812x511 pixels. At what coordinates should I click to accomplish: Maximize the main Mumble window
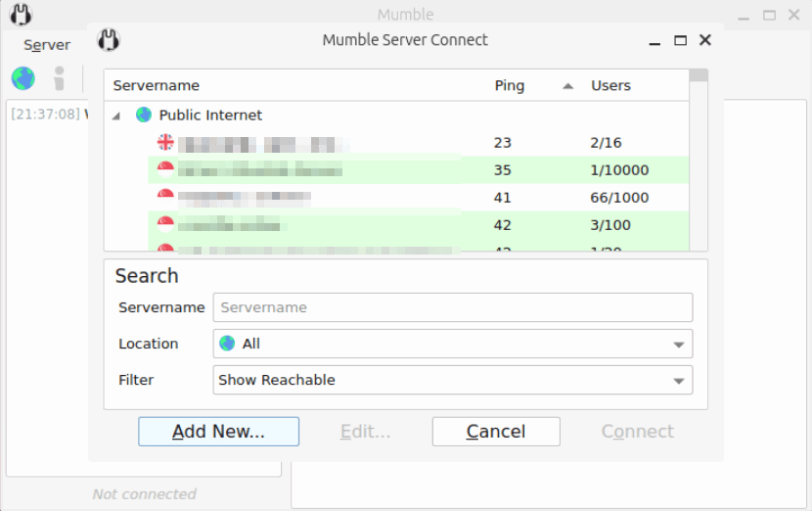(769, 15)
